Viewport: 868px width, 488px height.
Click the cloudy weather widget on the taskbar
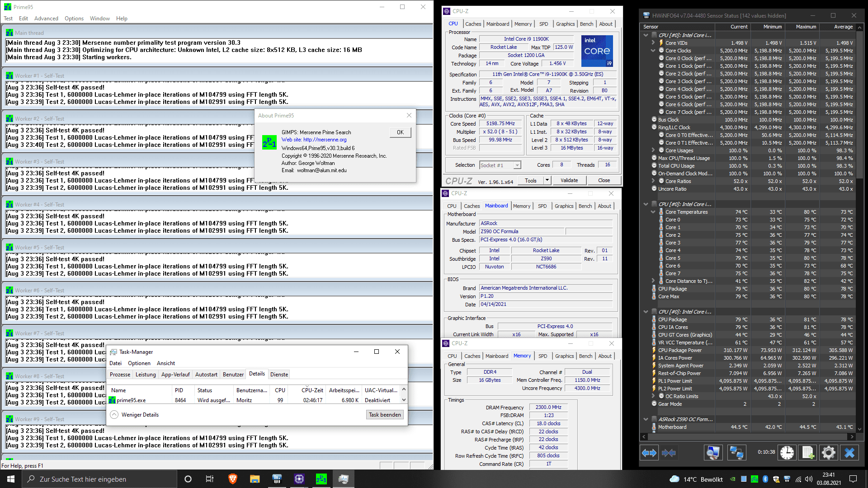click(x=695, y=479)
